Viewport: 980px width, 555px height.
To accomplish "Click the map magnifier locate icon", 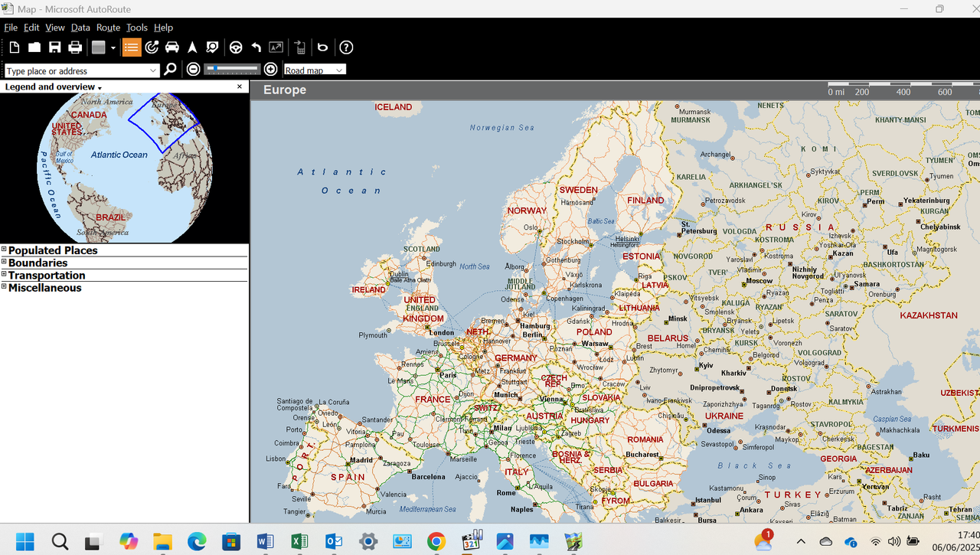I will pos(213,47).
